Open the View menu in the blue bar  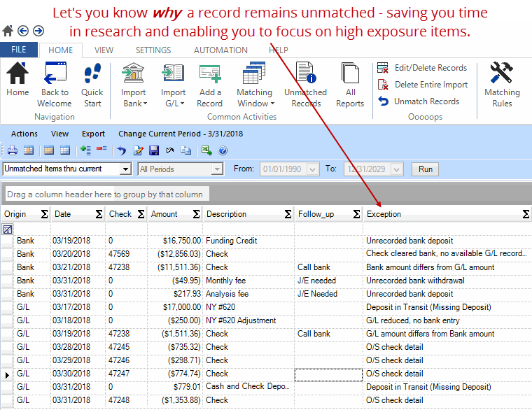coord(59,134)
